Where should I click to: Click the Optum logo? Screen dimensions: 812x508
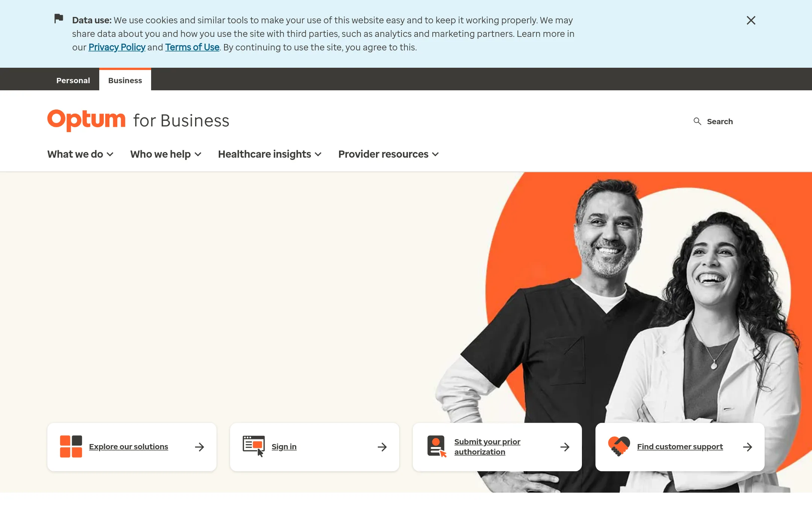tap(86, 120)
